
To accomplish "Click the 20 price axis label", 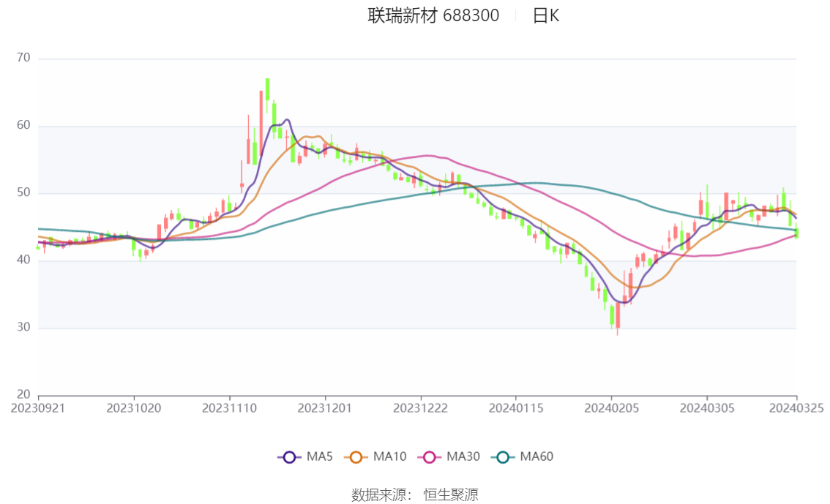I will (x=23, y=394).
